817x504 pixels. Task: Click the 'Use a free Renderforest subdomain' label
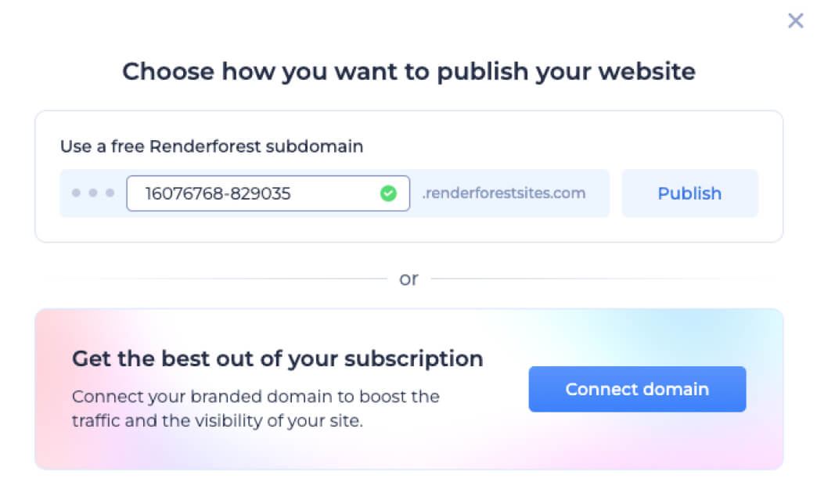point(211,146)
